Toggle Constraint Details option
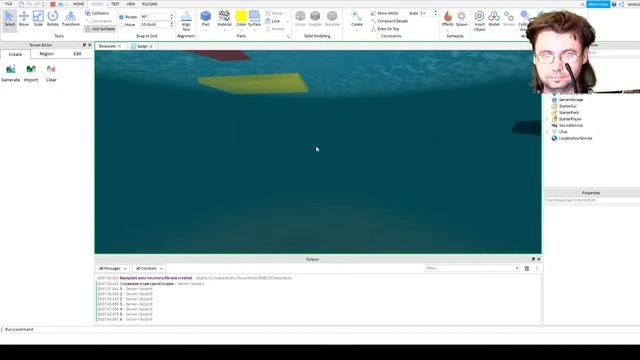The image size is (640, 360). click(389, 21)
